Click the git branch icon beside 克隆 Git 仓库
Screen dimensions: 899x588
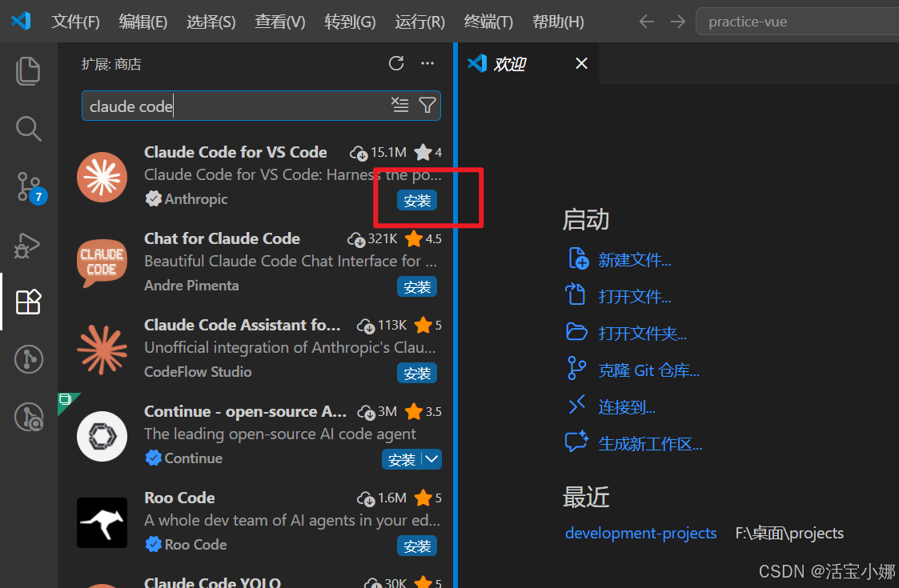click(x=576, y=369)
